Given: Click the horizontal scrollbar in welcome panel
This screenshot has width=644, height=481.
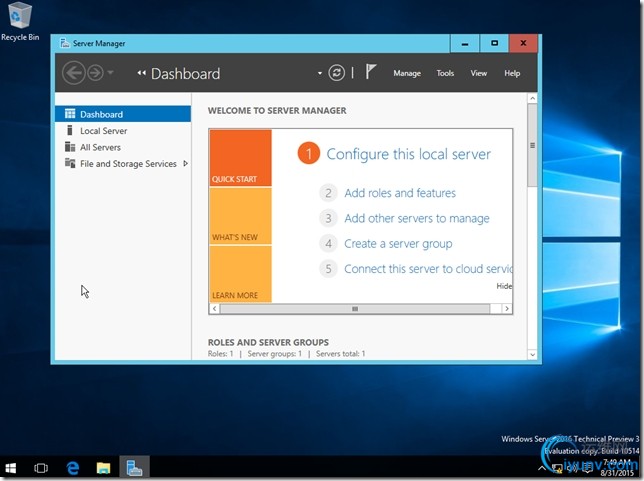Looking at the screenshot, I should tap(354, 311).
